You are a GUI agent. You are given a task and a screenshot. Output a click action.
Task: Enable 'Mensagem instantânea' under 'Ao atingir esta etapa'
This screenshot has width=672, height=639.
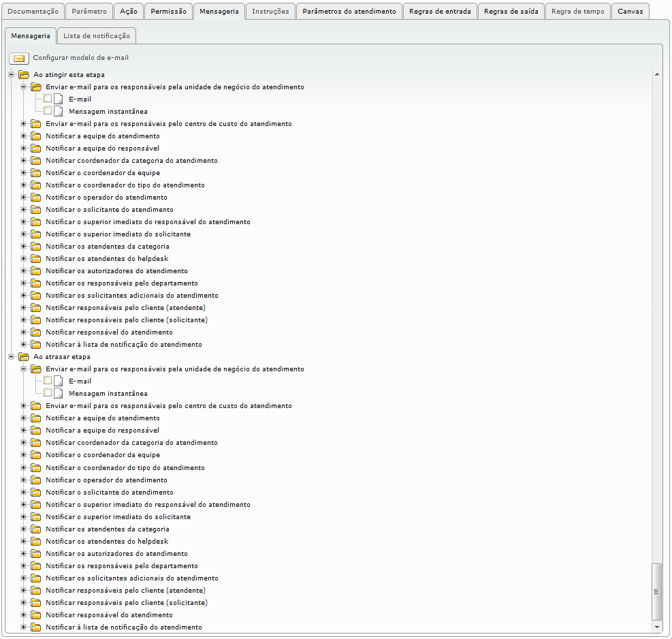click(48, 112)
